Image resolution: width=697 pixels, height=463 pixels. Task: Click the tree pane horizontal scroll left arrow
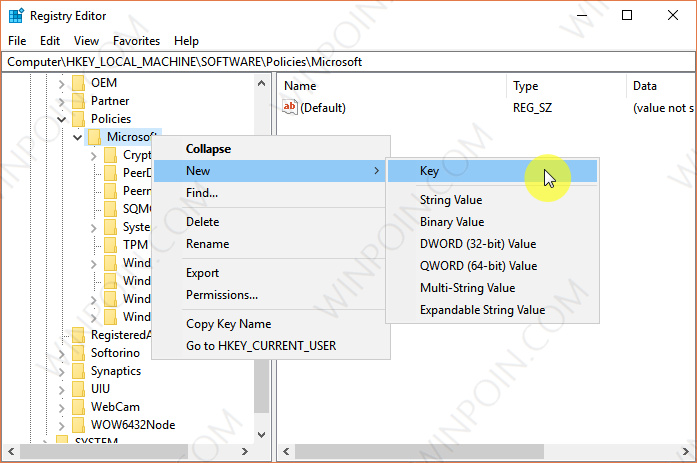pyautogui.click(x=11, y=451)
